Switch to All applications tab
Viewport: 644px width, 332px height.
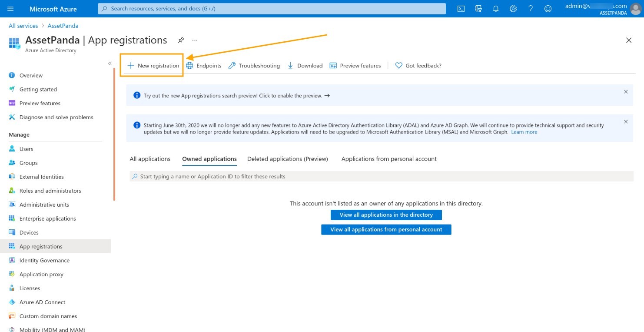(150, 159)
